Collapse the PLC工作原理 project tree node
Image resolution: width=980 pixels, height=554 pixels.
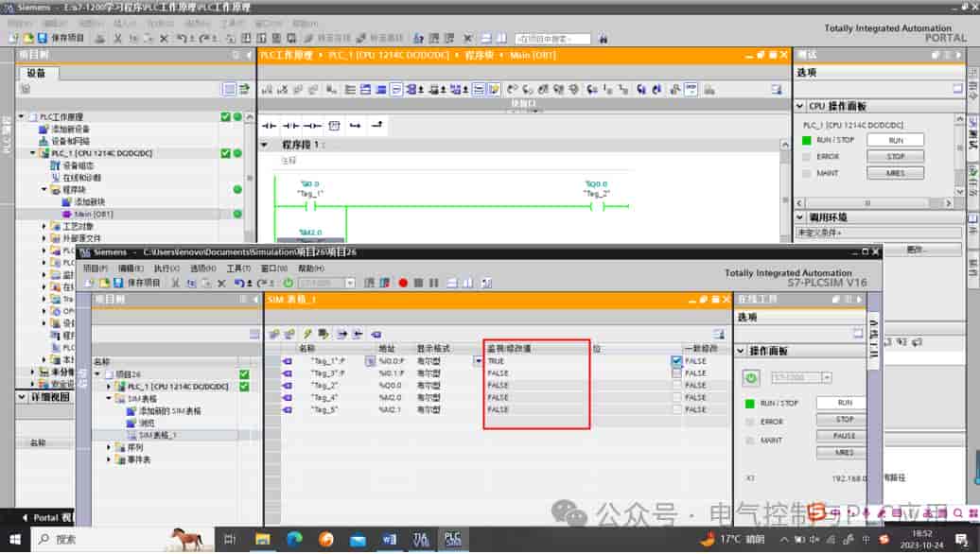point(21,117)
